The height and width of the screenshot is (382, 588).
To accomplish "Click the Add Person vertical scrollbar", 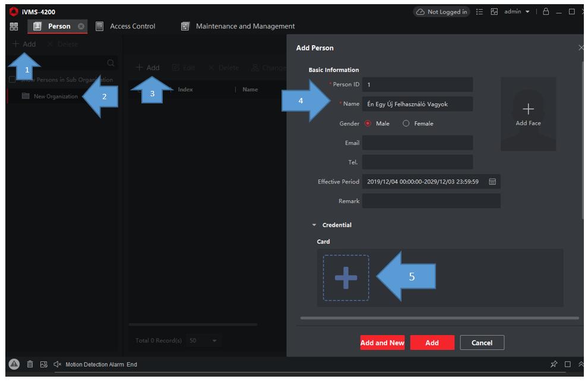I will coord(583,140).
